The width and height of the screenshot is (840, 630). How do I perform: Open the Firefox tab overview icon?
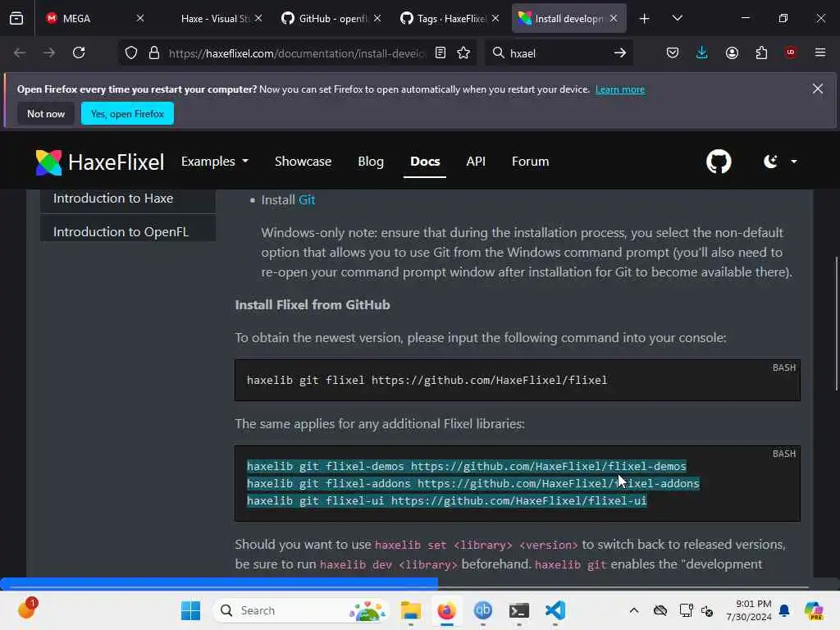click(x=16, y=18)
